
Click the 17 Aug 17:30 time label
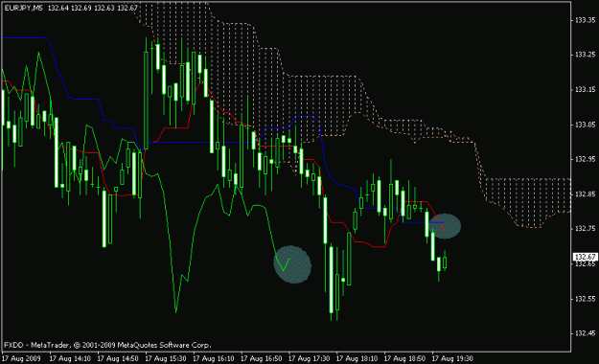pyautogui.click(x=309, y=358)
